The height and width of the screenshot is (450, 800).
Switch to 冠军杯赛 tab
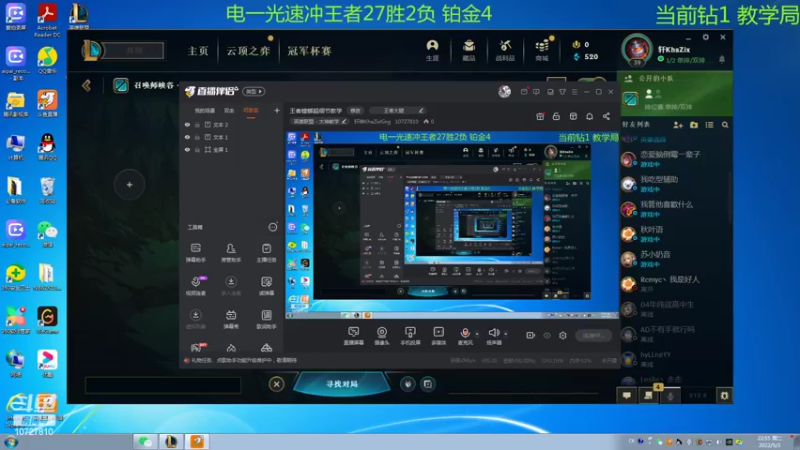pos(309,51)
